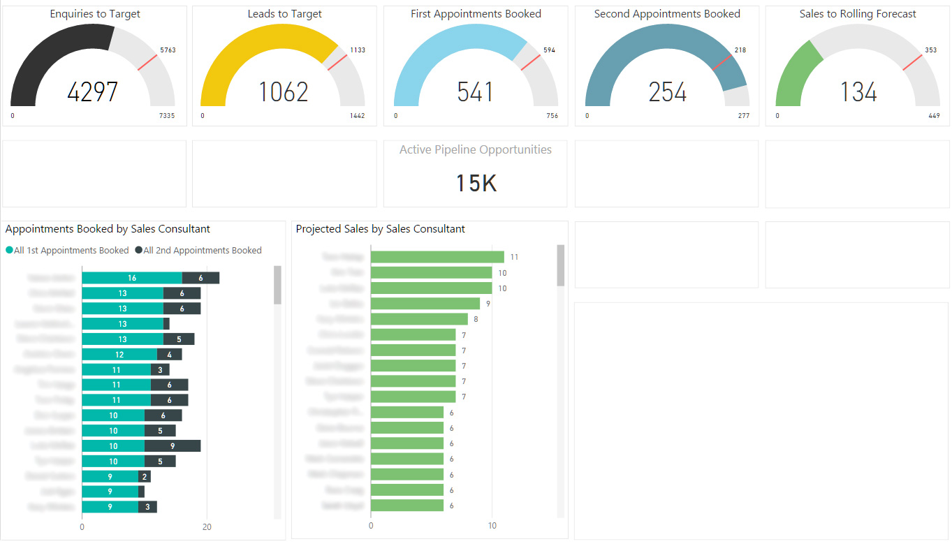Select the Leads to Target gauge title
Screen dimensions: 952x560
284,14
